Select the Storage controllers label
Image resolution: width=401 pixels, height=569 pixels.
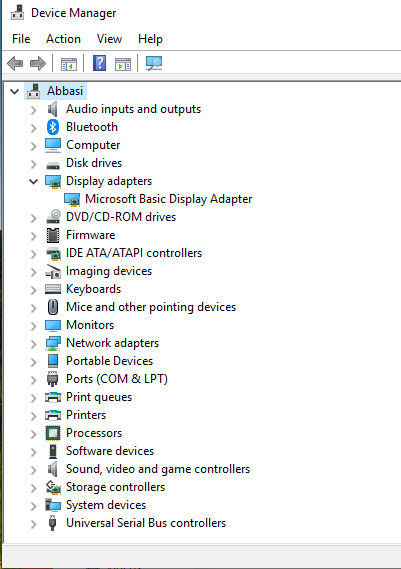click(115, 487)
